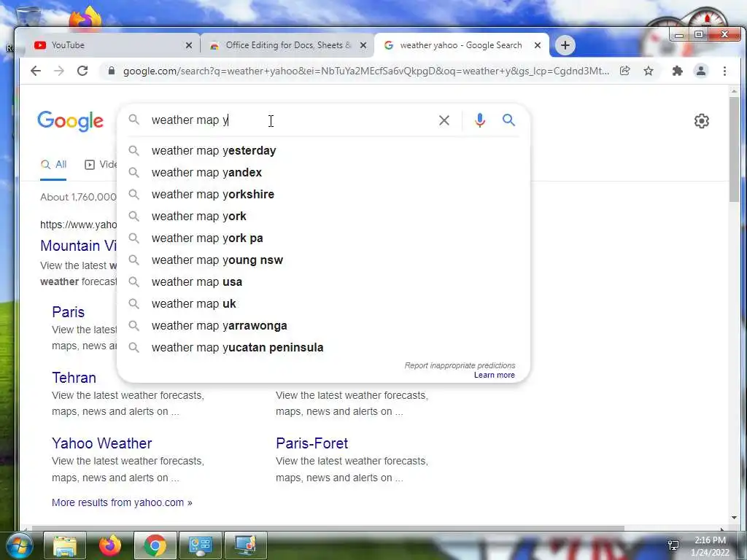Open the Extensions puzzle icon
Viewport: 747px width, 560px height.
677,71
